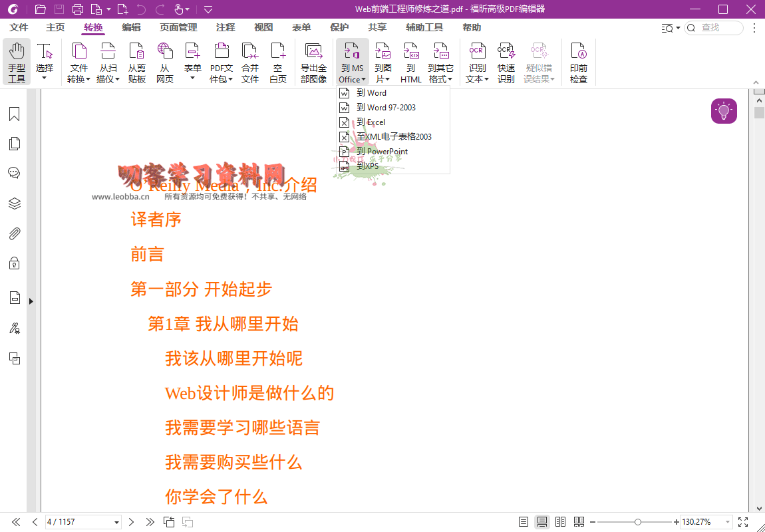Expand the page number dropdown
This screenshot has height=532, width=765.
tap(117, 522)
